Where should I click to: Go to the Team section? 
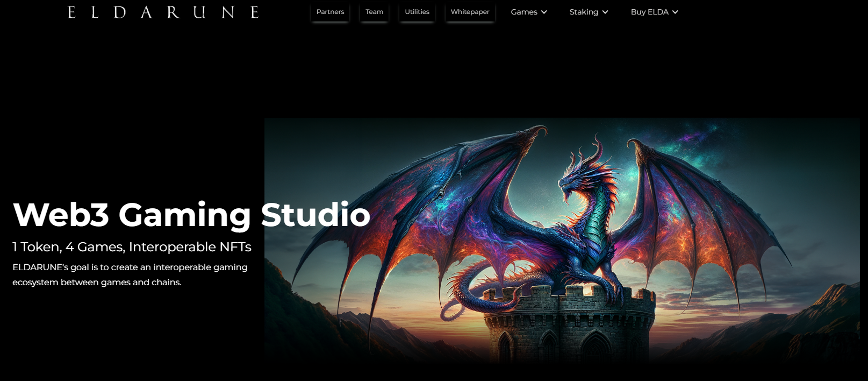pyautogui.click(x=374, y=12)
